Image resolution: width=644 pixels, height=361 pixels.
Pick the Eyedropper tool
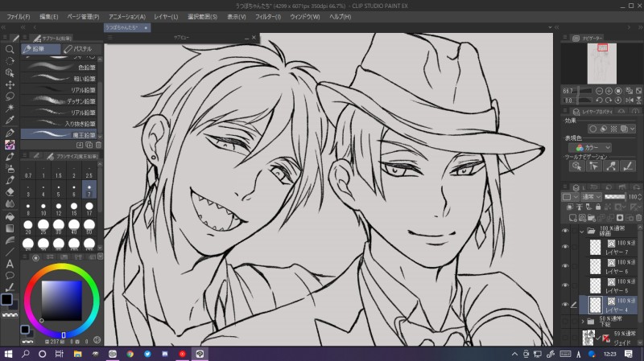pyautogui.click(x=10, y=120)
